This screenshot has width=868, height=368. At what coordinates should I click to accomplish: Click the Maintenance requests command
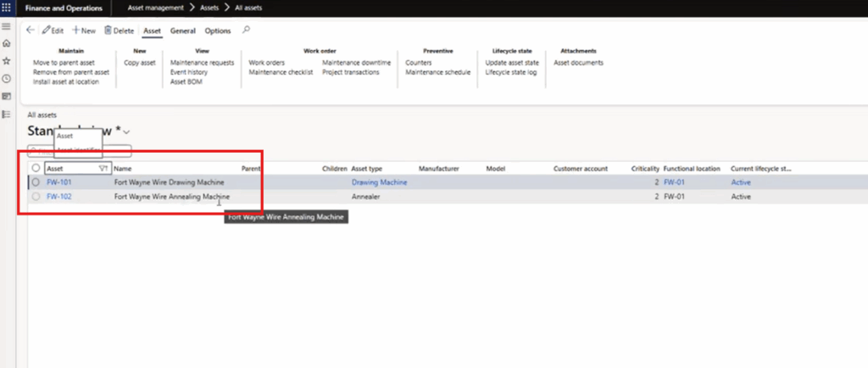click(x=202, y=63)
